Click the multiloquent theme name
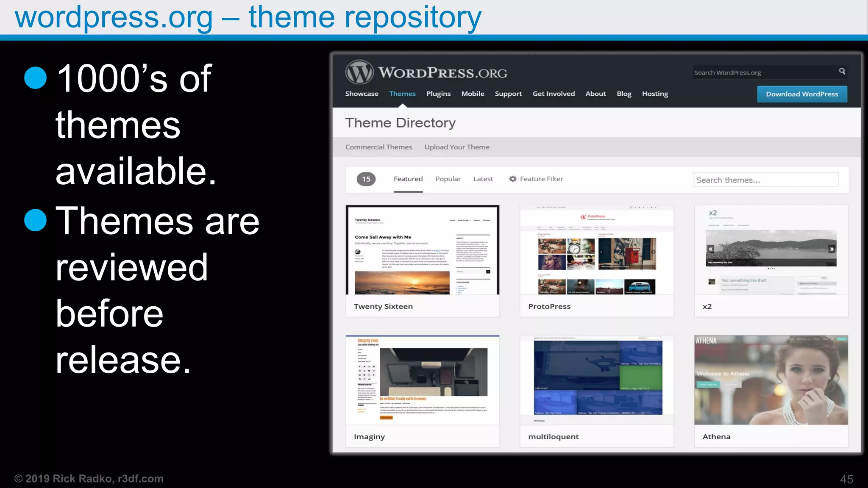Viewport: 868px width, 488px height. pos(553,437)
